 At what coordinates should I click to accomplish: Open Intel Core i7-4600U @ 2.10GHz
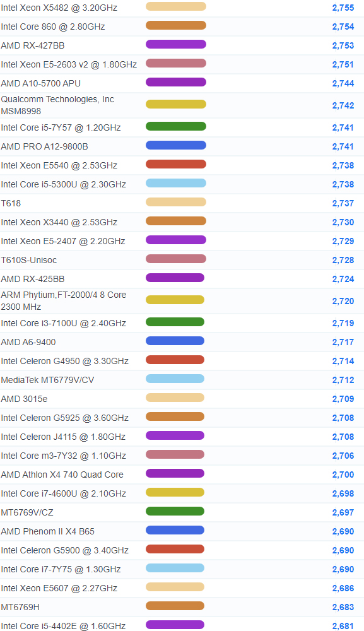[x=64, y=493]
